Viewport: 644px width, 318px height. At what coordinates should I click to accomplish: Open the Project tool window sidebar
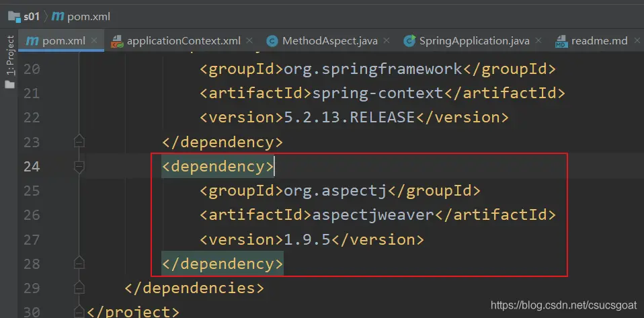pyautogui.click(x=10, y=62)
